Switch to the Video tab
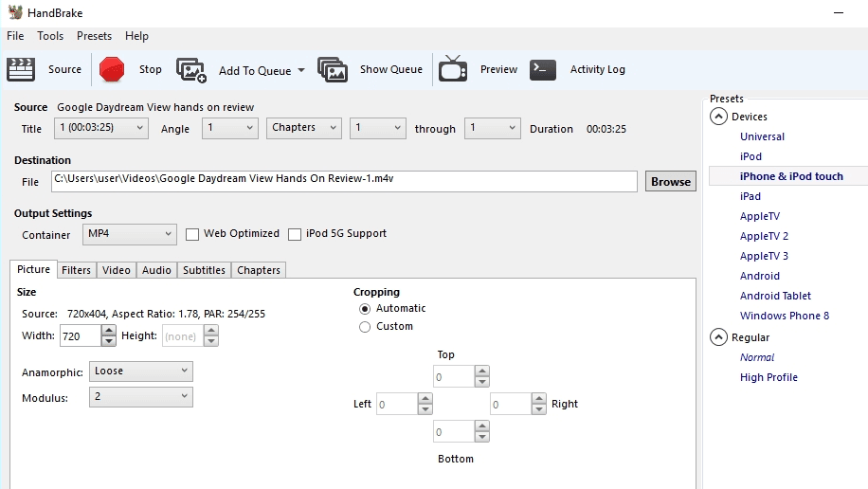 coord(117,270)
